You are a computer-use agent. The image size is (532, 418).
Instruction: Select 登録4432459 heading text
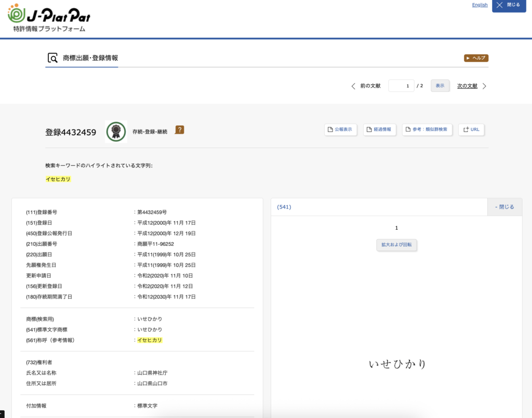[71, 132]
